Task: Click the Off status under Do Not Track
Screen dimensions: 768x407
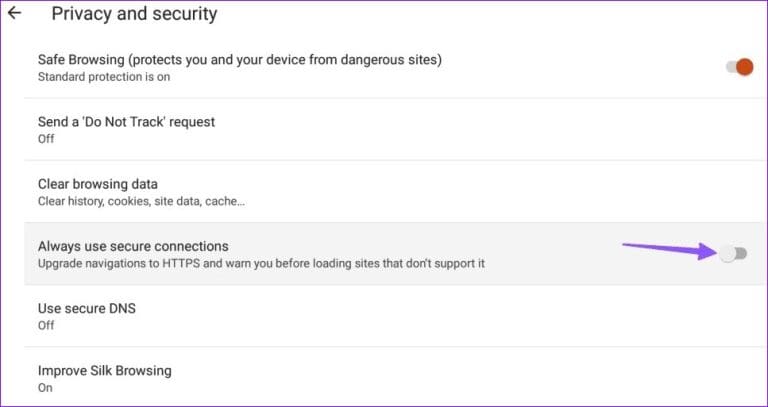Action: [46, 139]
